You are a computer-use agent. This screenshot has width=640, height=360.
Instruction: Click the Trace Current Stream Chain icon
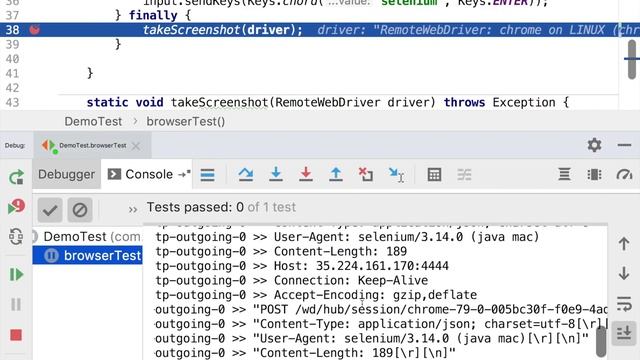tap(464, 175)
